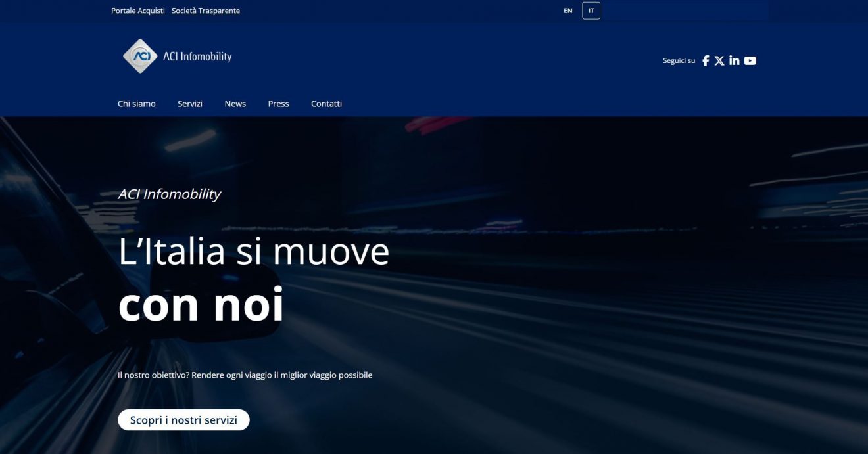Click the ACI diamond logo emblem
868x454 pixels.
(x=140, y=56)
